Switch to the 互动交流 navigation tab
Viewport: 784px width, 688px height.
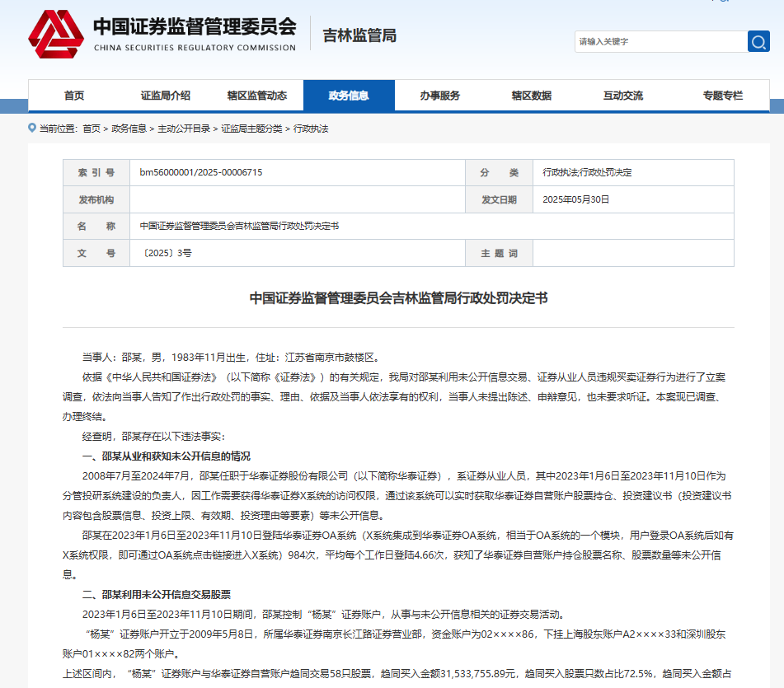pyautogui.click(x=622, y=96)
